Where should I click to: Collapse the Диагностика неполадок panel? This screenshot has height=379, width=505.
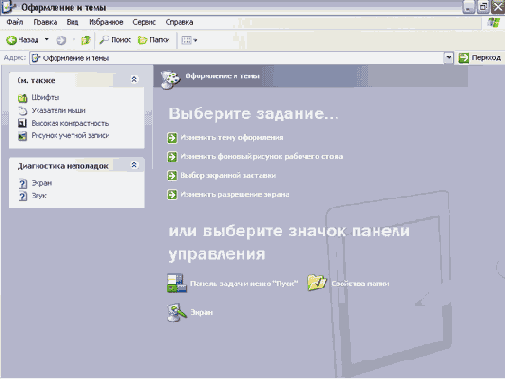(134, 165)
